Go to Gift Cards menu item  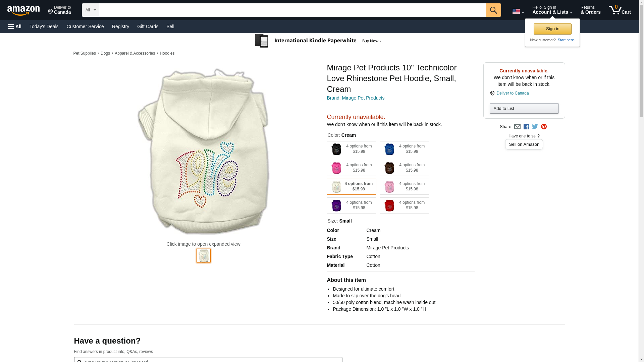pos(148,26)
